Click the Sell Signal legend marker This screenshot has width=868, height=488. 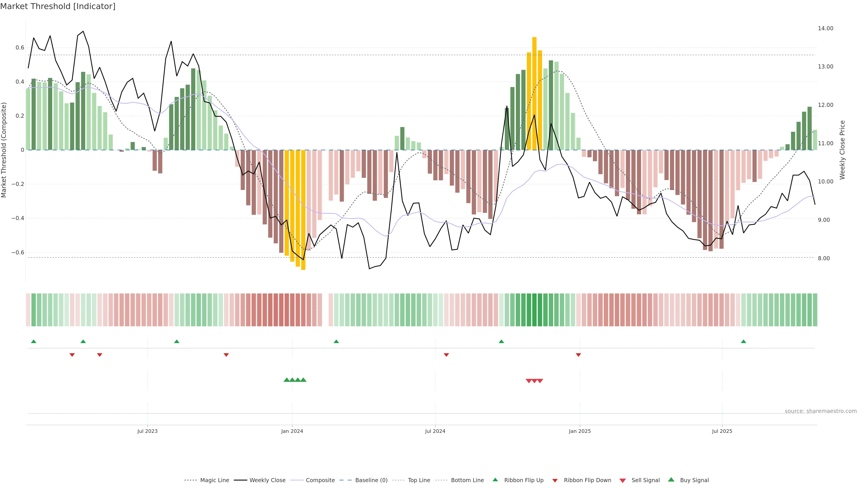(622, 481)
